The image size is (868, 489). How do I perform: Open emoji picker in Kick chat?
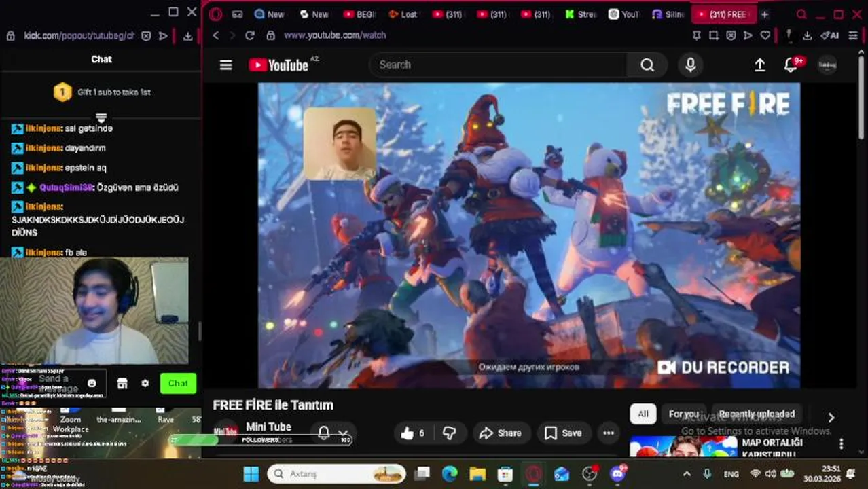[x=92, y=383]
